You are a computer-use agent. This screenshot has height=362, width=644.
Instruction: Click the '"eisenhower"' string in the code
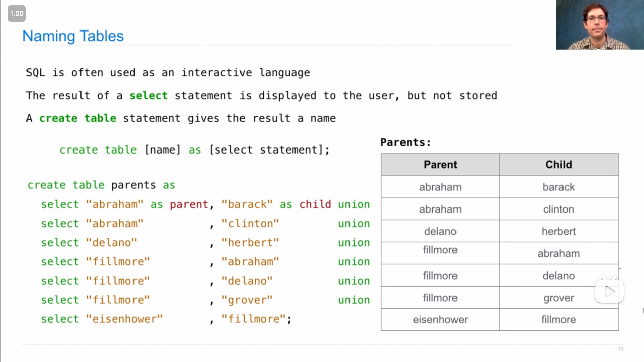point(124,319)
